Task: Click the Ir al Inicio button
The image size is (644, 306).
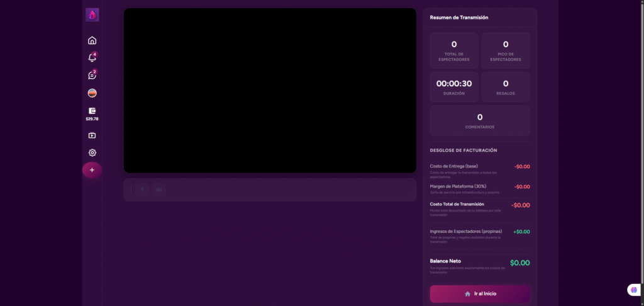Action: pos(480,293)
